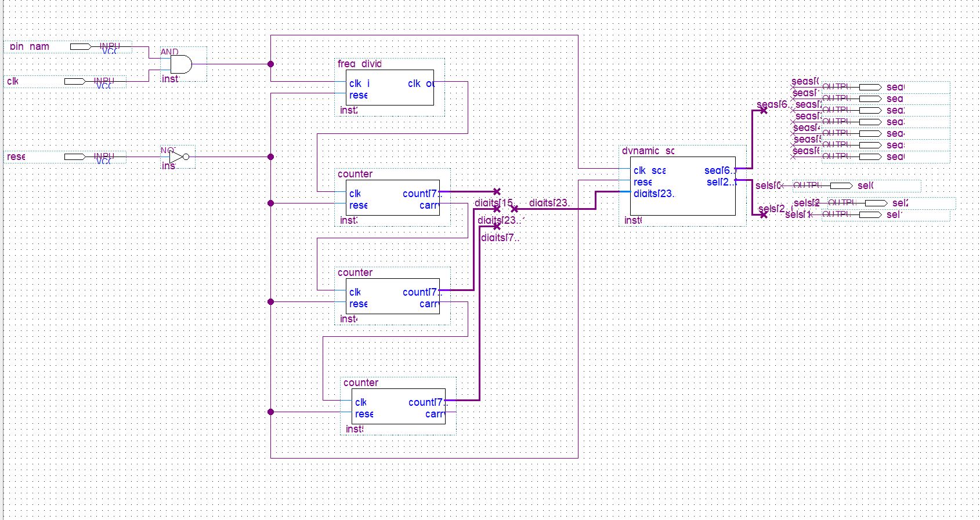The image size is (980, 520).
Task: Select the counter block labeled inst3
Action: click(393, 198)
